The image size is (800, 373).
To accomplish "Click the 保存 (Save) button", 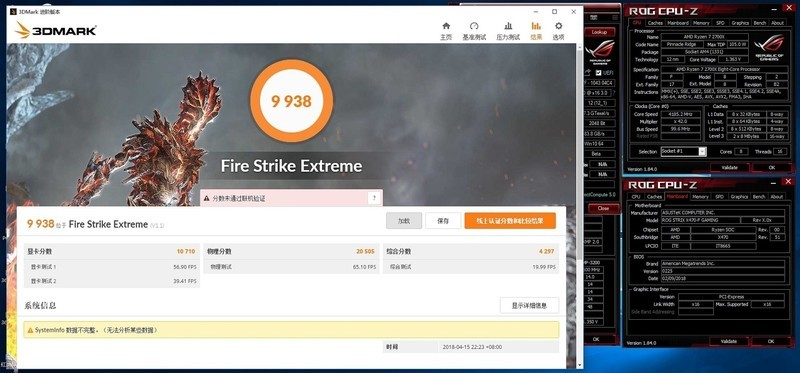I will click(x=443, y=221).
